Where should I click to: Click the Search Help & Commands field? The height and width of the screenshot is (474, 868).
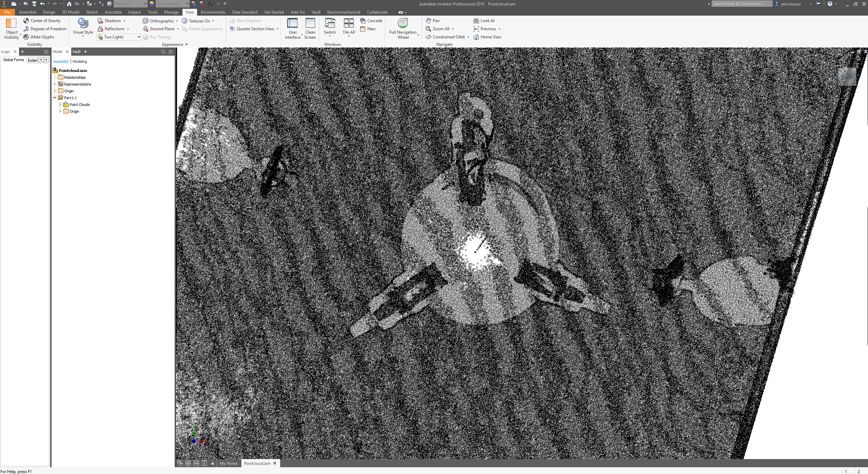(742, 3)
